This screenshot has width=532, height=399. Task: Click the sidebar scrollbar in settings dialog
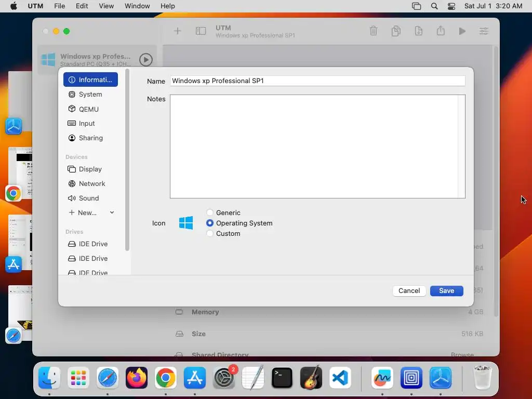point(127,159)
